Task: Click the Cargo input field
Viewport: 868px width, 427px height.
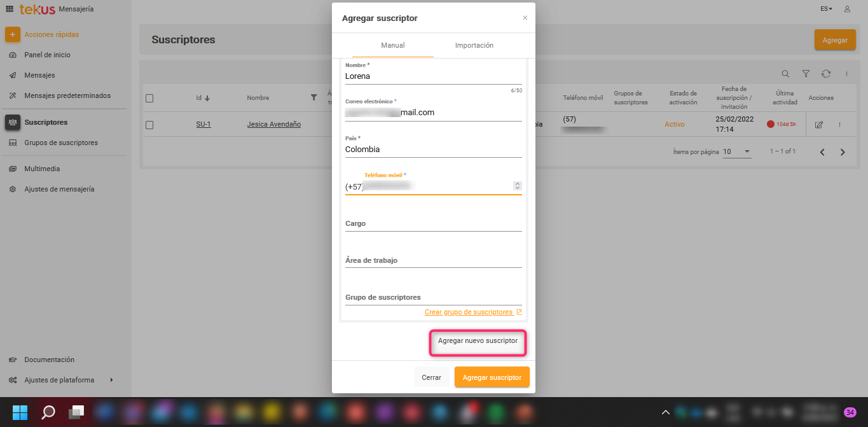Action: [x=433, y=224]
